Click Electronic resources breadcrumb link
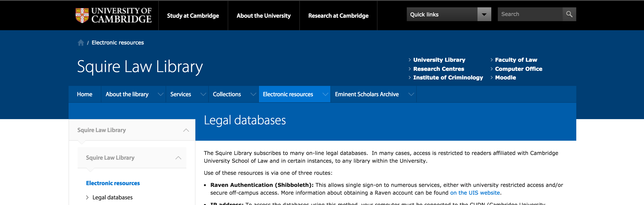 coord(118,43)
